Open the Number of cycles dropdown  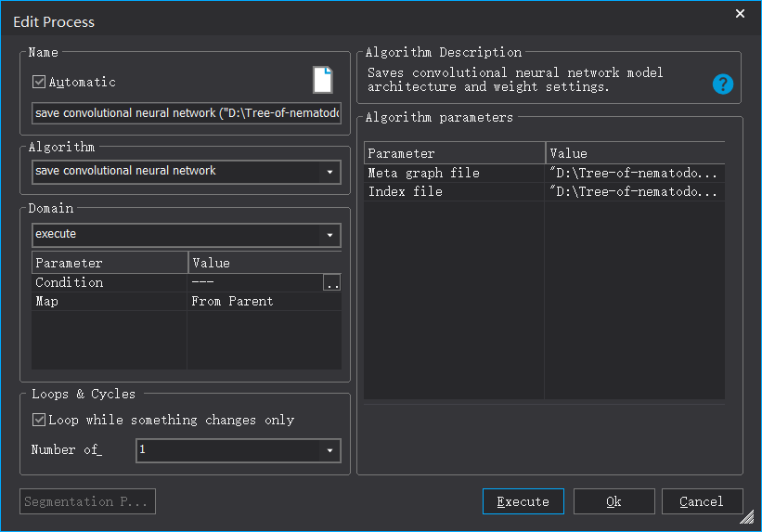coord(329,450)
